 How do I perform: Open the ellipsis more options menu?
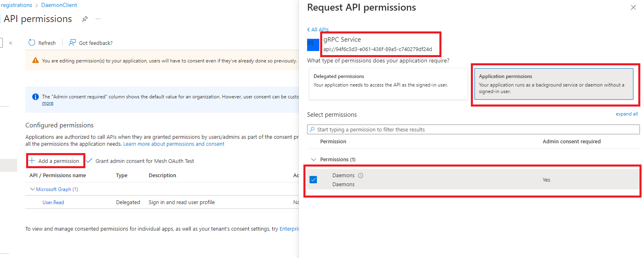(x=98, y=19)
